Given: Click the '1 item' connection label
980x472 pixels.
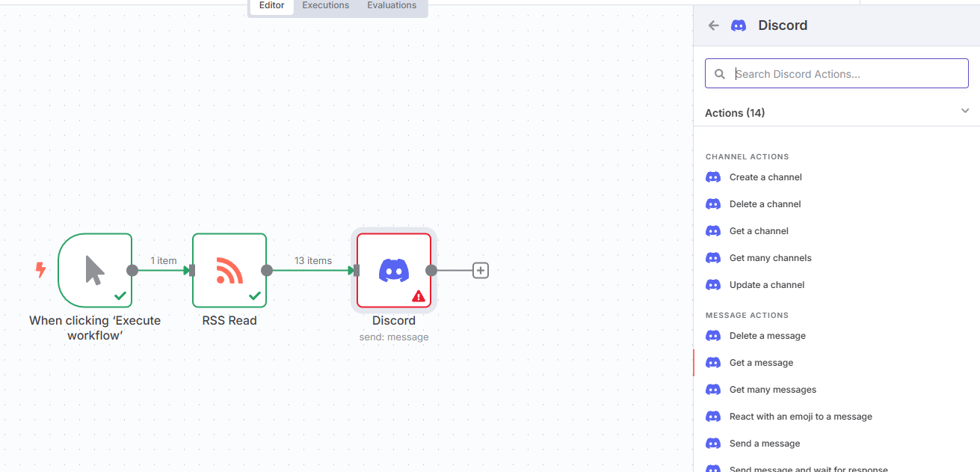Looking at the screenshot, I should [x=164, y=260].
